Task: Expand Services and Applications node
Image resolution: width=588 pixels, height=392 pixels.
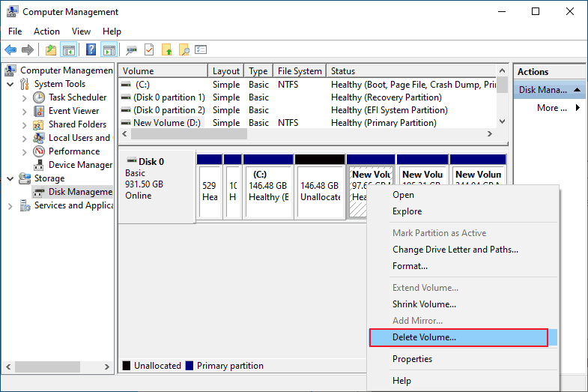Action: (x=10, y=206)
